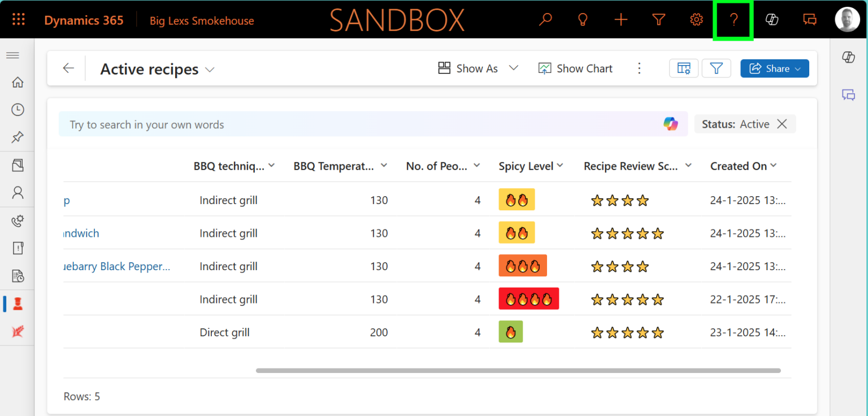Open the funnel icon in the black header
This screenshot has height=416, width=868.
click(658, 20)
